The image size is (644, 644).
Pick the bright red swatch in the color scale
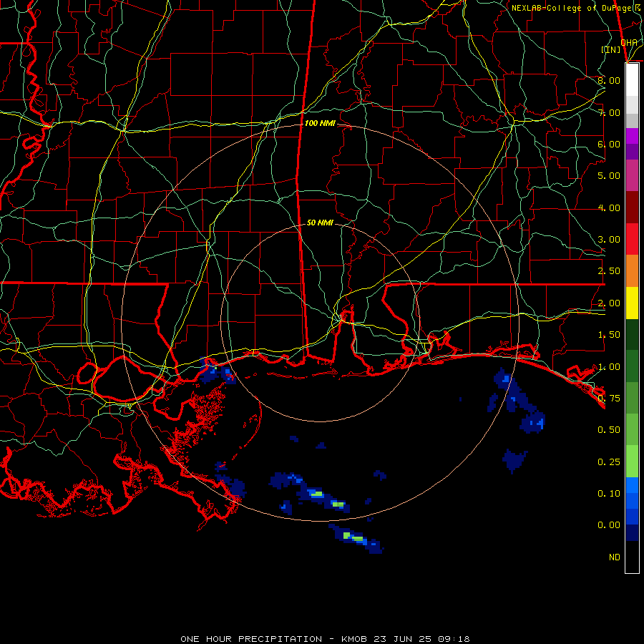(x=632, y=239)
